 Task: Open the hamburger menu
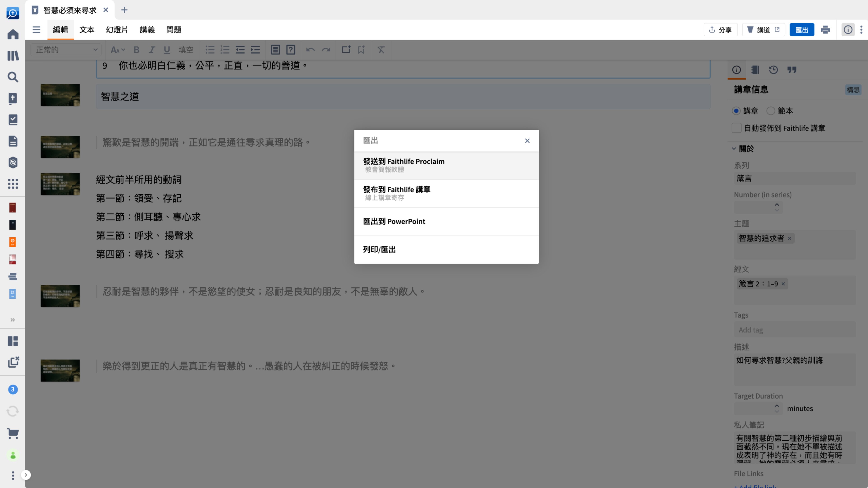36,30
